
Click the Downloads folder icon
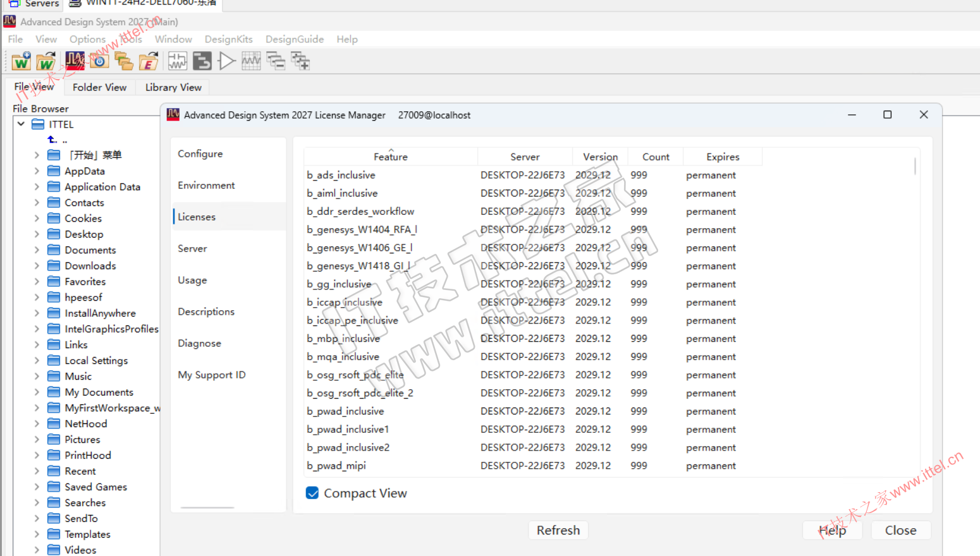tap(54, 265)
